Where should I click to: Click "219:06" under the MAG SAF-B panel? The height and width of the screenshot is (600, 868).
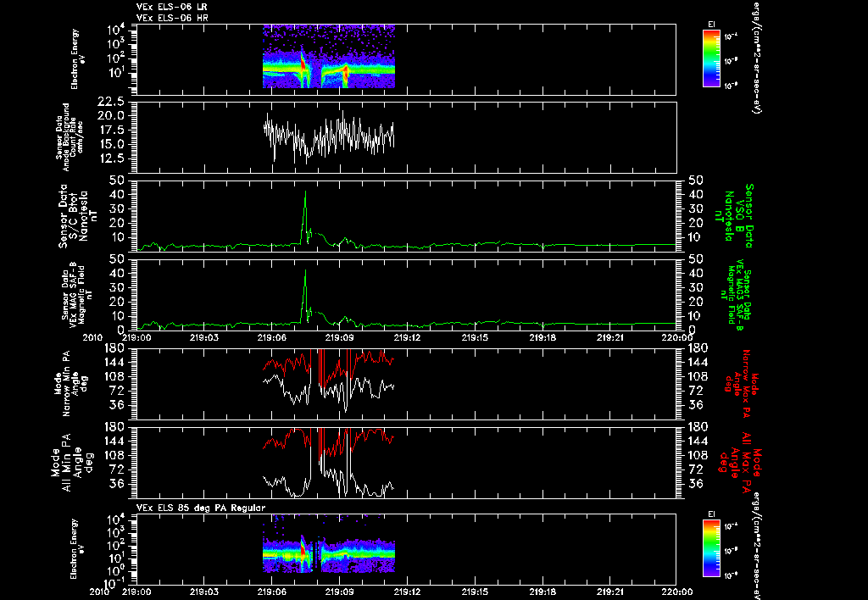[272, 337]
